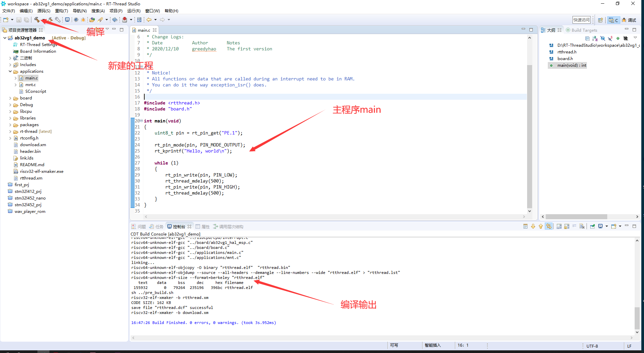644x353 pixels.
Task: Click the blue cabinet toolbar icon
Action: coord(139,20)
